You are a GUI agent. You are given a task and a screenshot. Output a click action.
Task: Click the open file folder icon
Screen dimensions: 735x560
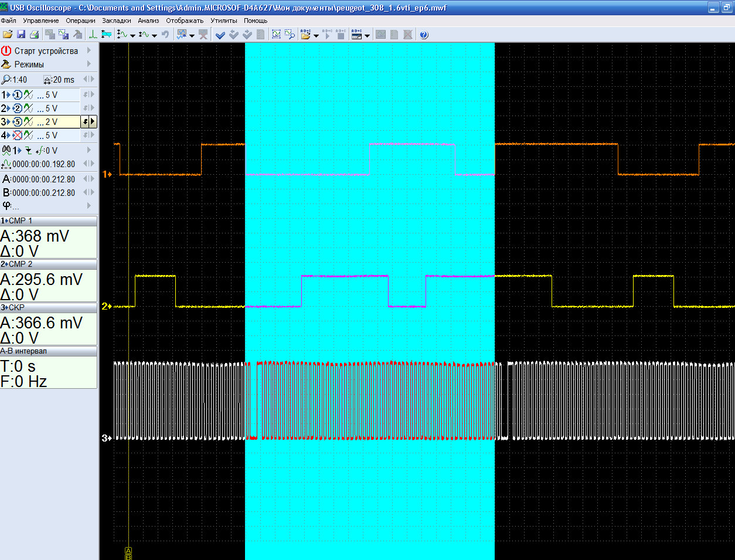pyautogui.click(x=8, y=35)
